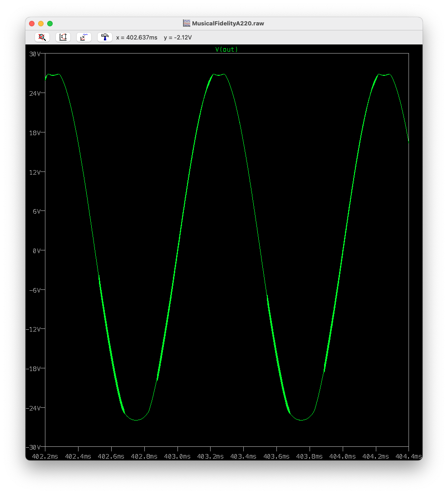This screenshot has width=448, height=494.
Task: Click the waveform file icon in title bar
Action: [x=187, y=23]
